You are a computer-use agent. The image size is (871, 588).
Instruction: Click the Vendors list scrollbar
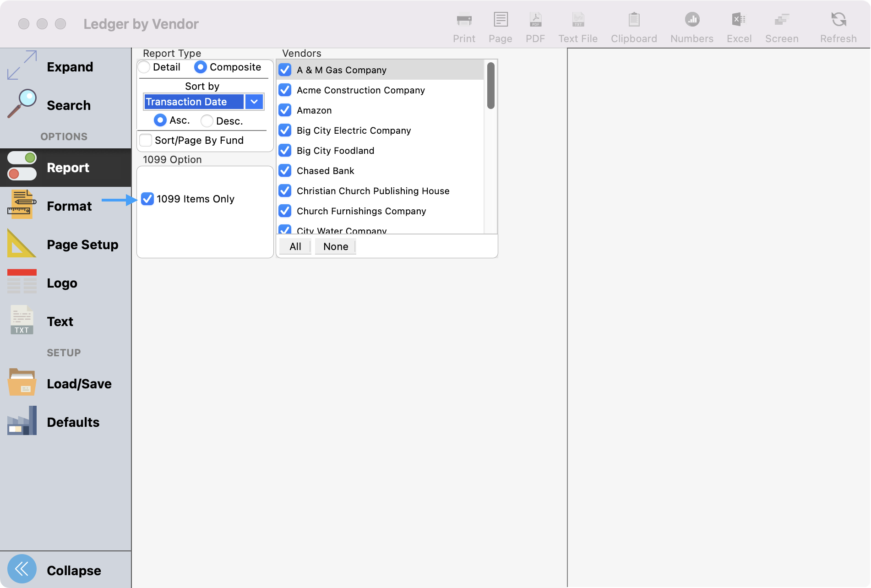[x=490, y=86]
